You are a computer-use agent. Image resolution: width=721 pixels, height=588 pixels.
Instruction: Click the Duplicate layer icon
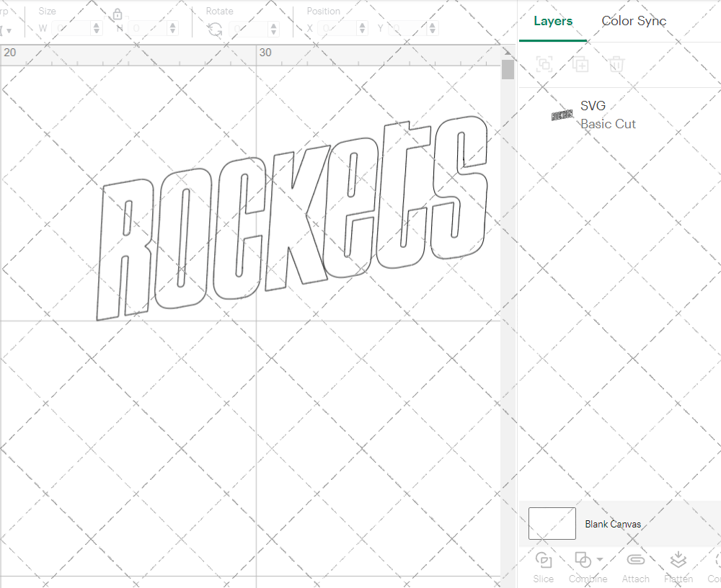tap(580, 64)
